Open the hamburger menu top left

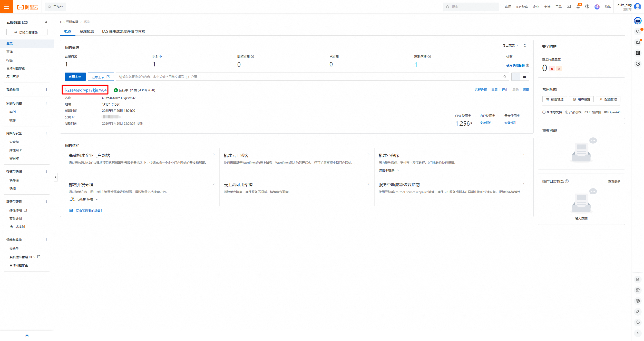(x=7, y=7)
